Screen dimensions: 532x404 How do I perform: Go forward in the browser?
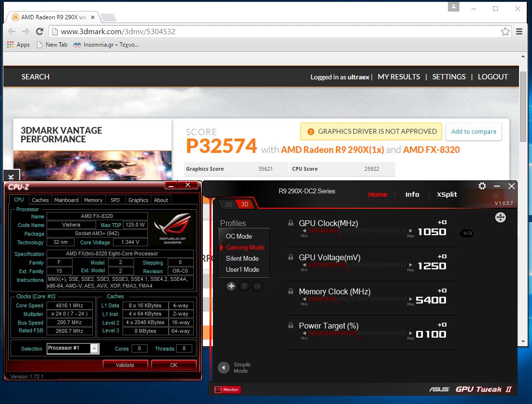26,32
